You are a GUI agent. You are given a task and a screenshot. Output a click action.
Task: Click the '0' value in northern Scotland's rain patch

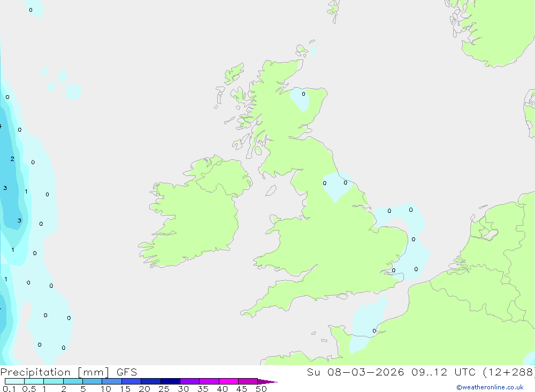[x=303, y=94]
